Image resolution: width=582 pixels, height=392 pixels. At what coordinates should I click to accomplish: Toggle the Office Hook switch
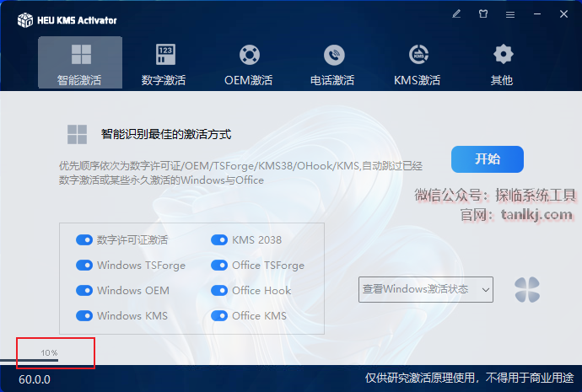coord(219,290)
